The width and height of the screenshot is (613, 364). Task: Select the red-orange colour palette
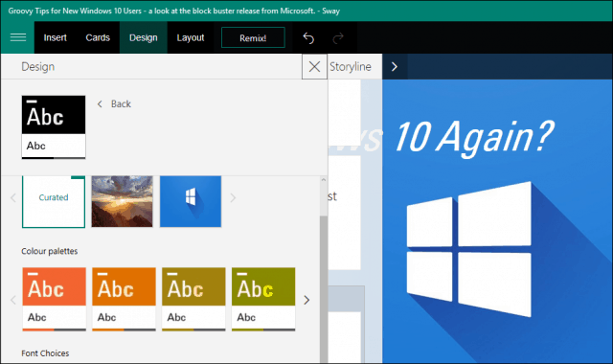54,299
